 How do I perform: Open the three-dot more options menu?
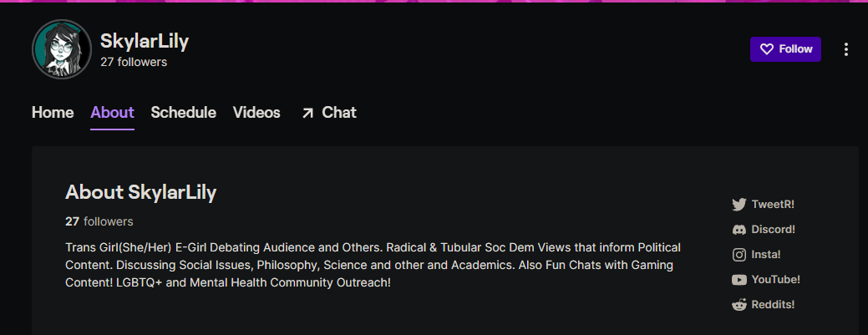(x=845, y=49)
